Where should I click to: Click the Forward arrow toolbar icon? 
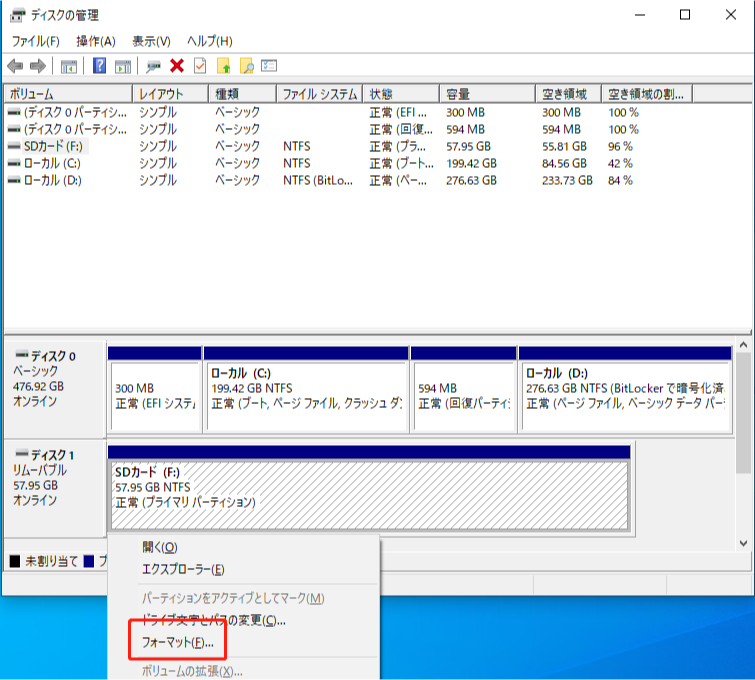(38, 66)
